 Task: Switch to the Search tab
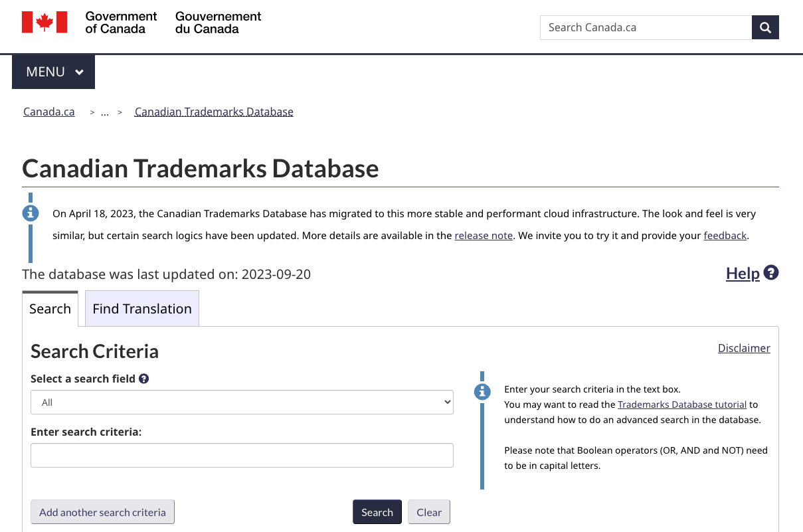click(50, 309)
